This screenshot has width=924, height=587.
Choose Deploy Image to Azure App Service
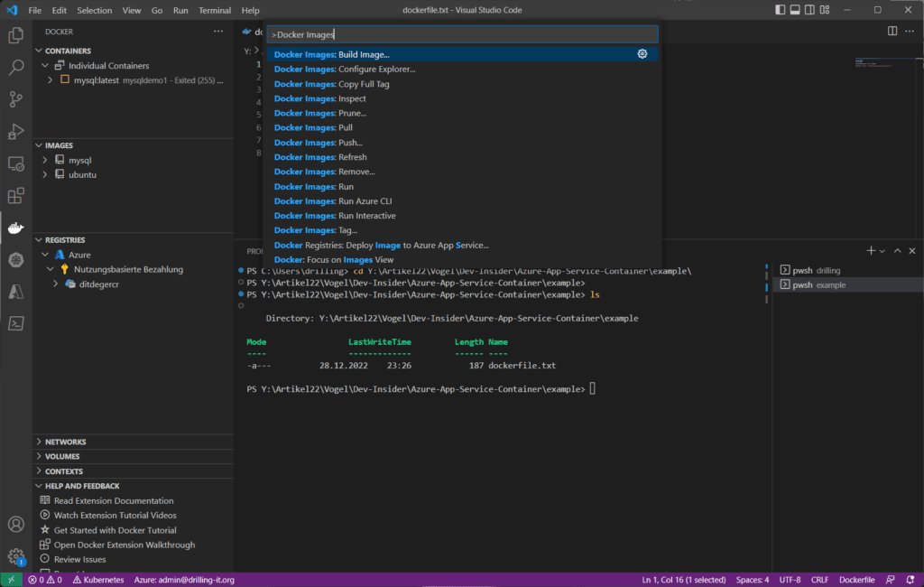(463, 245)
